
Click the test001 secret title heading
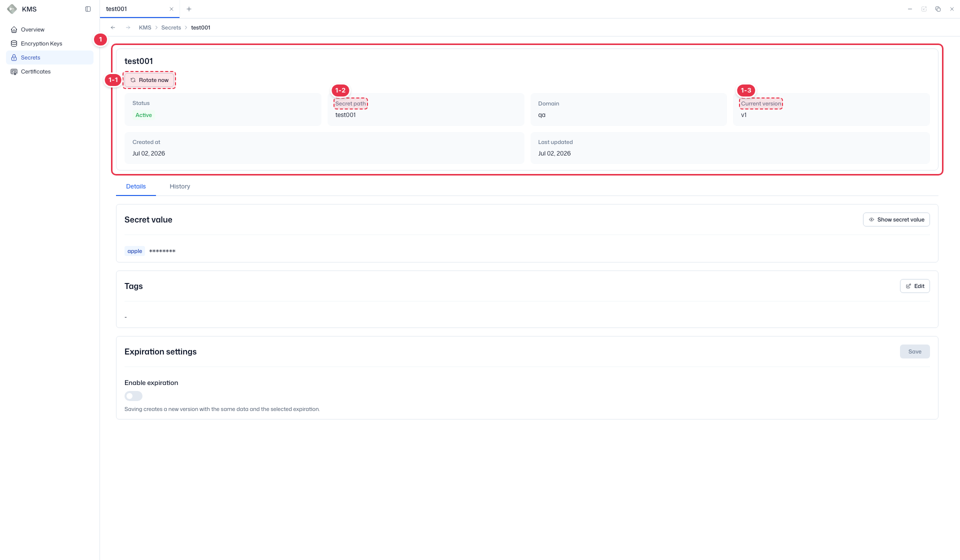(138, 61)
